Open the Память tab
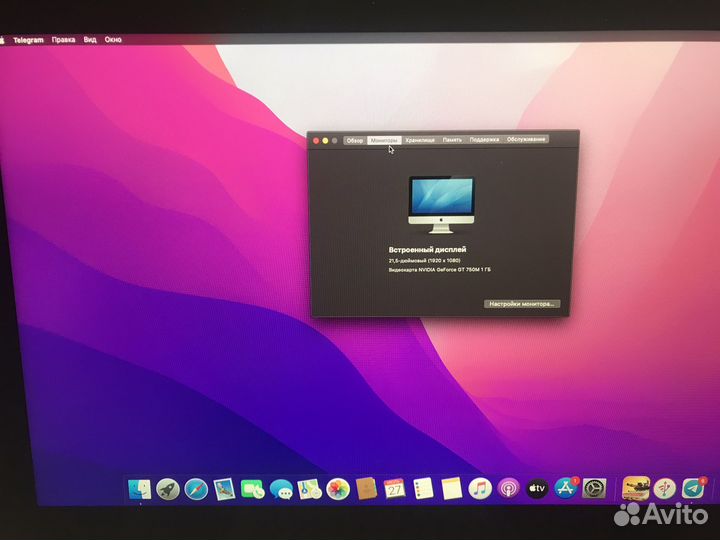 [452, 140]
